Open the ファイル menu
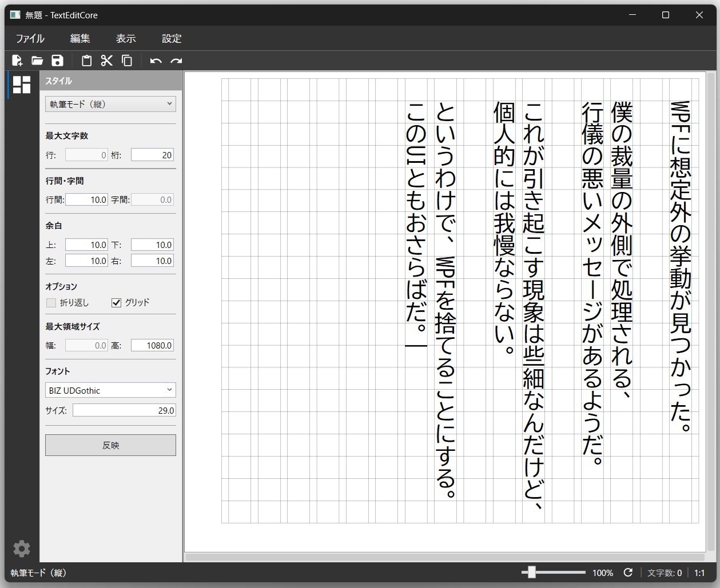 [30, 38]
